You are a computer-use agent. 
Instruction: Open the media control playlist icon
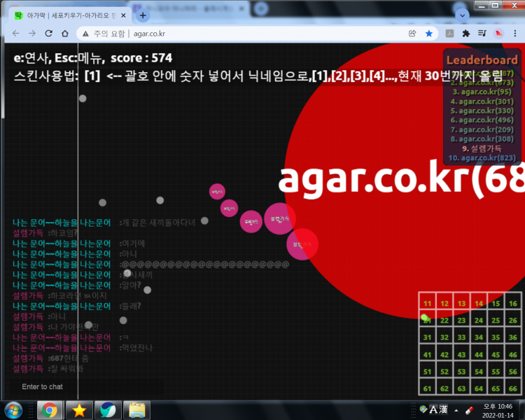tap(482, 34)
